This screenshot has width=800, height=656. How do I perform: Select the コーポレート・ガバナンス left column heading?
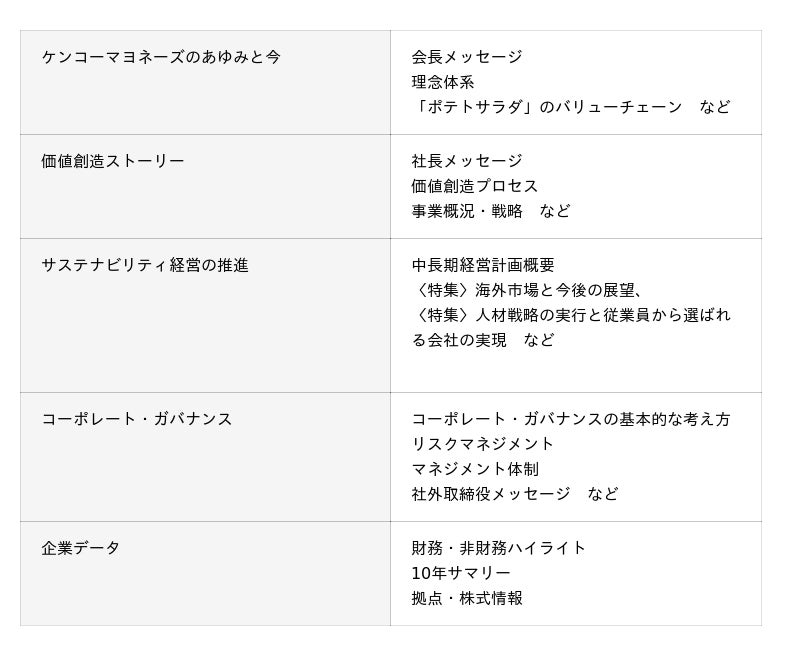(x=137, y=419)
